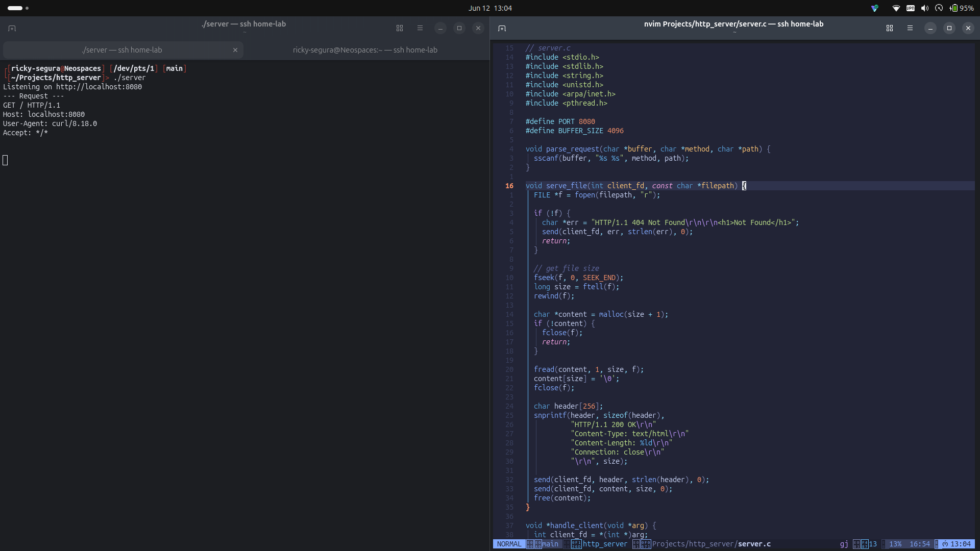The height and width of the screenshot is (551, 980).
Task: Click the '// server.c' comment at top
Action: click(548, 48)
